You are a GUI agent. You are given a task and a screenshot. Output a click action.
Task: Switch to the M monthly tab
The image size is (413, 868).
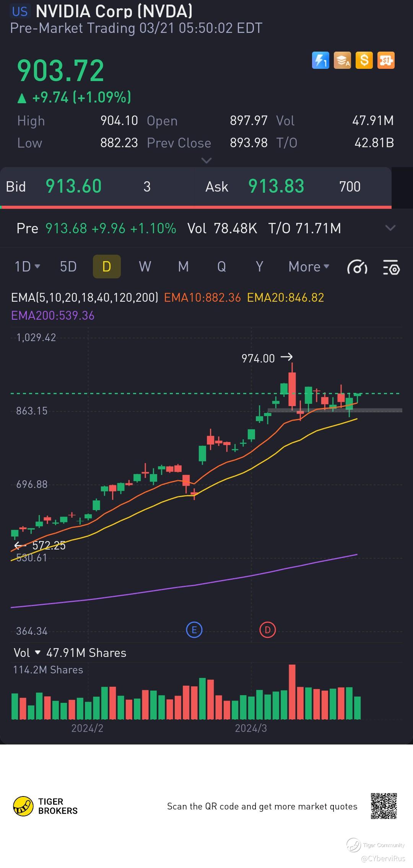183,267
